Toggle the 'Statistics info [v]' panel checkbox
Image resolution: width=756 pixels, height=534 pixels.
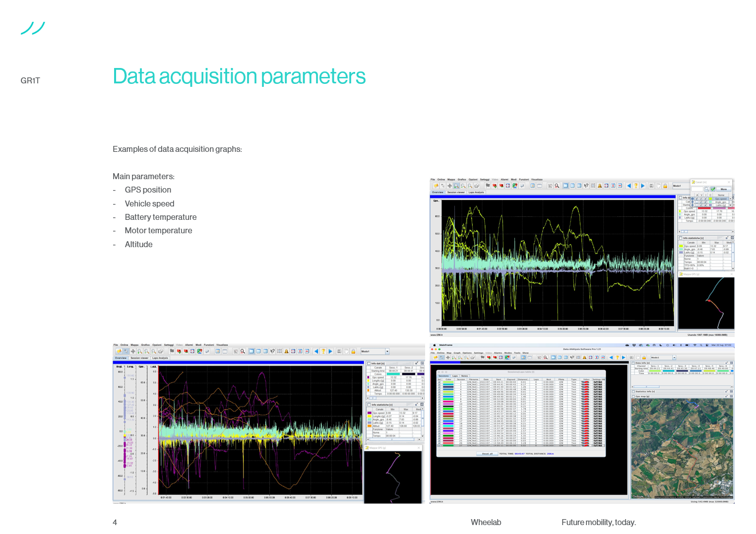click(633, 392)
